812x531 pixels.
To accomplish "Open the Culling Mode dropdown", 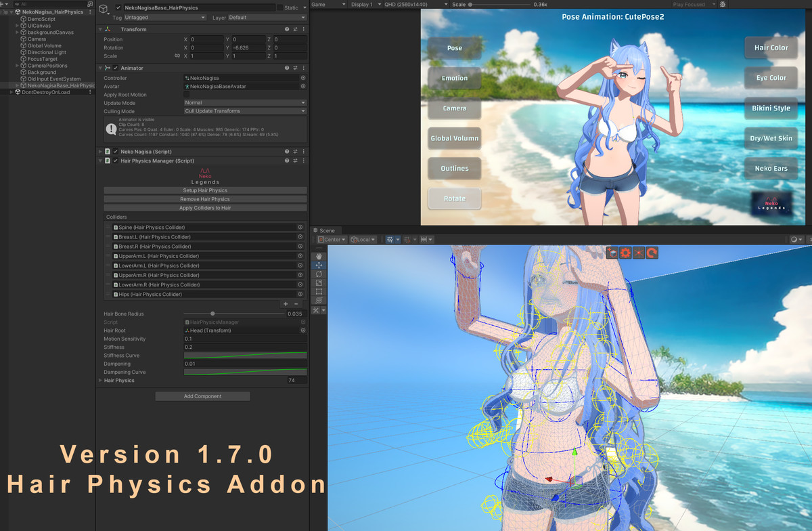I will coord(245,111).
